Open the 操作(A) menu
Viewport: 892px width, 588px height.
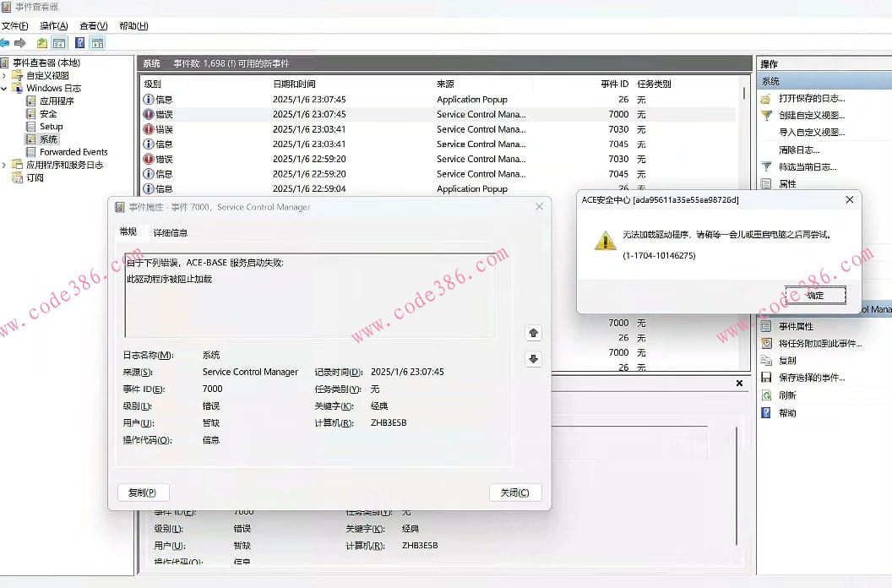coord(53,25)
